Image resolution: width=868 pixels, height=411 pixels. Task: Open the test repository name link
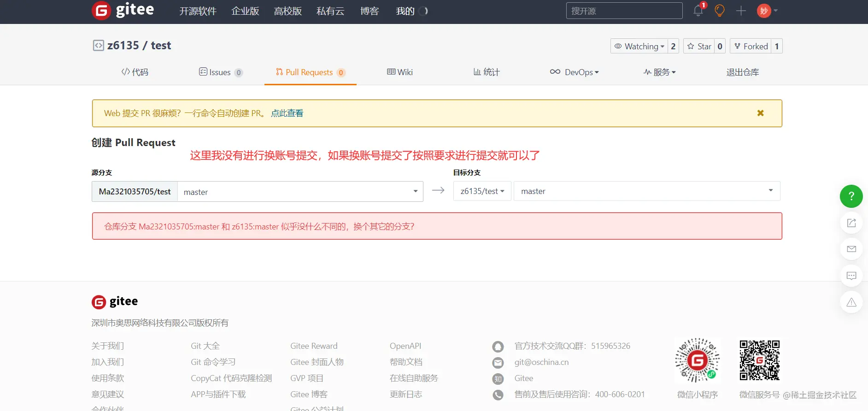pos(161,46)
